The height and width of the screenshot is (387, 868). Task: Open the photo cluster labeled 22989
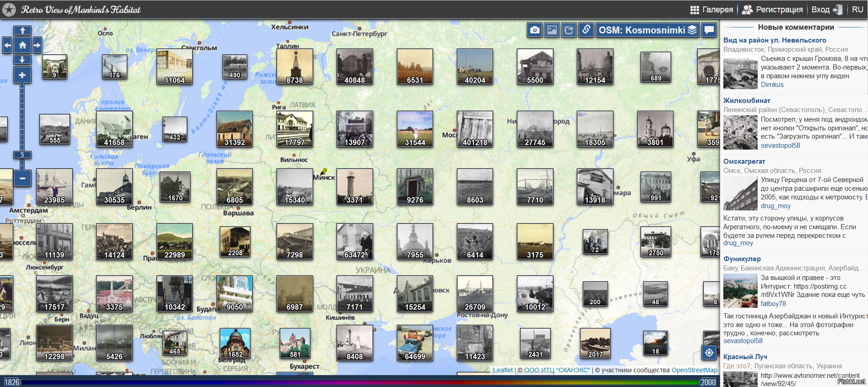point(174,242)
